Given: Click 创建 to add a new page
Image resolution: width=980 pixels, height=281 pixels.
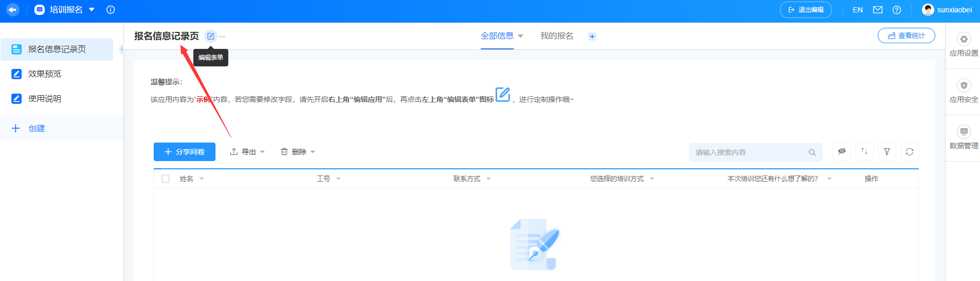Looking at the screenshot, I should coord(37,129).
